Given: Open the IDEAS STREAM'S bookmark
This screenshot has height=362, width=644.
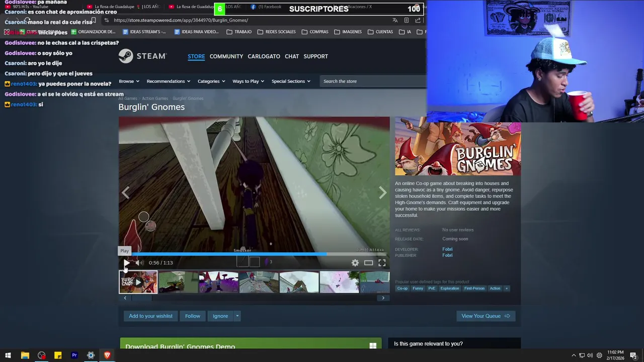Looking at the screenshot, I should click(144, 32).
